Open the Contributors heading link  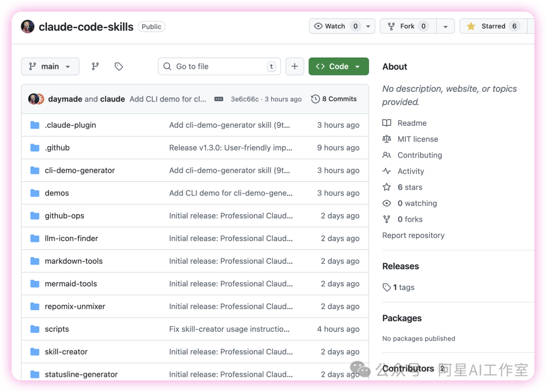pos(408,368)
